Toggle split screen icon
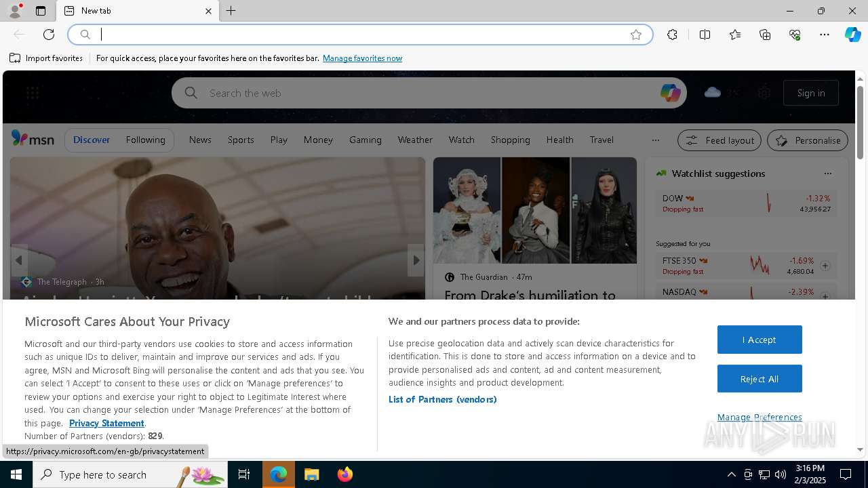Image resolution: width=868 pixels, height=488 pixels. pyautogui.click(x=705, y=35)
